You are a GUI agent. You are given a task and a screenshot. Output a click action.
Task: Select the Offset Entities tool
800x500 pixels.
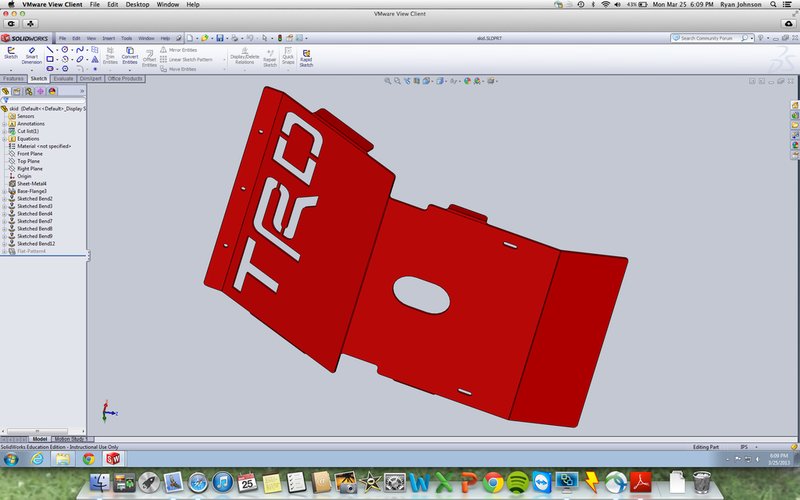pyautogui.click(x=149, y=58)
